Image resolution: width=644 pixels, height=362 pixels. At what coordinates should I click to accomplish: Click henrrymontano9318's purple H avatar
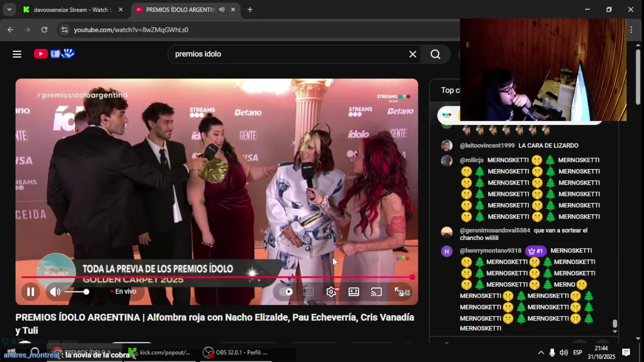point(447,251)
